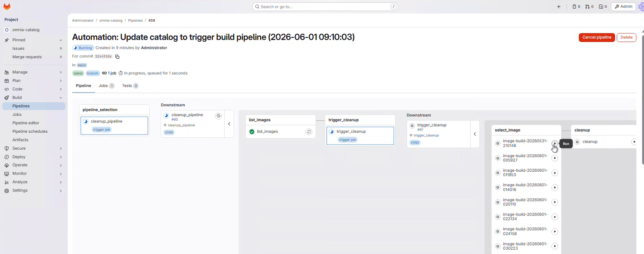Copy the commit SHA to clipboard
The width and height of the screenshot is (644, 254).
[x=117, y=57]
